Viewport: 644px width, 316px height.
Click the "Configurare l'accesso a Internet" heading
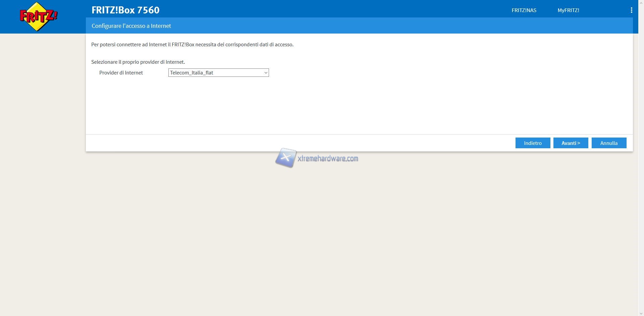coord(131,26)
